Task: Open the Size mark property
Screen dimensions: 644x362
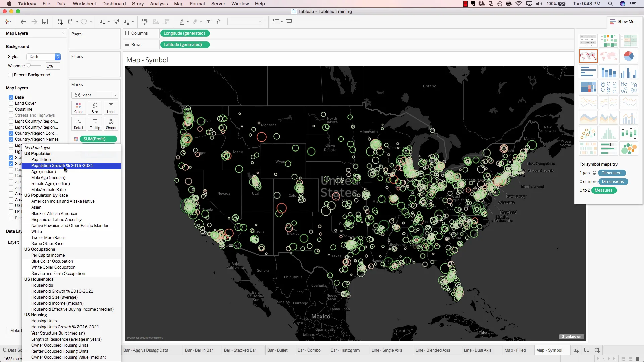Action: 95,108
